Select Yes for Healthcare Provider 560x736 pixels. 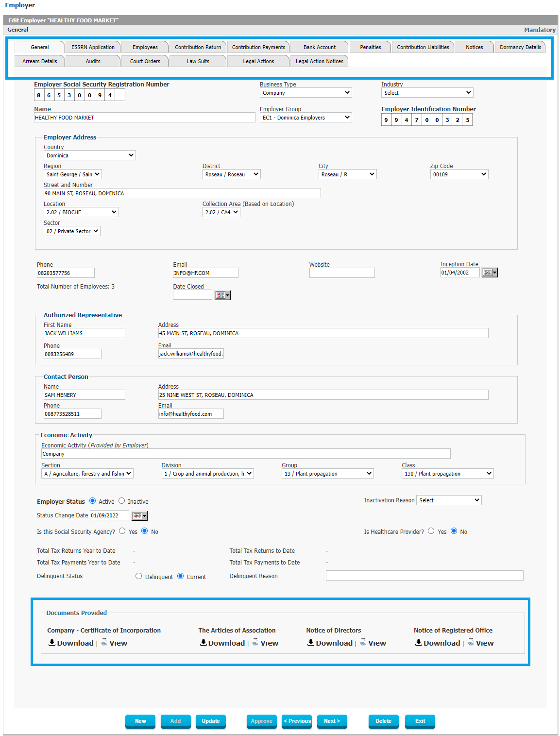pos(431,531)
